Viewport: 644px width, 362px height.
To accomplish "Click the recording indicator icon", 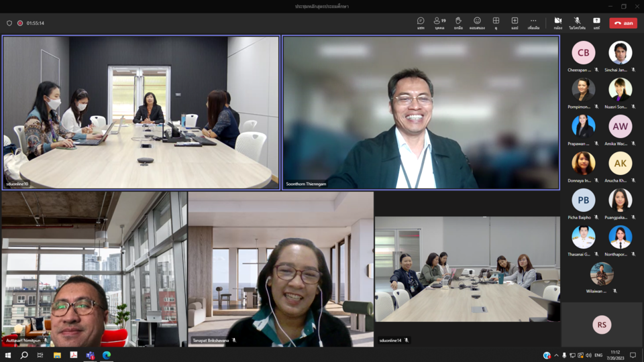I will tap(20, 23).
